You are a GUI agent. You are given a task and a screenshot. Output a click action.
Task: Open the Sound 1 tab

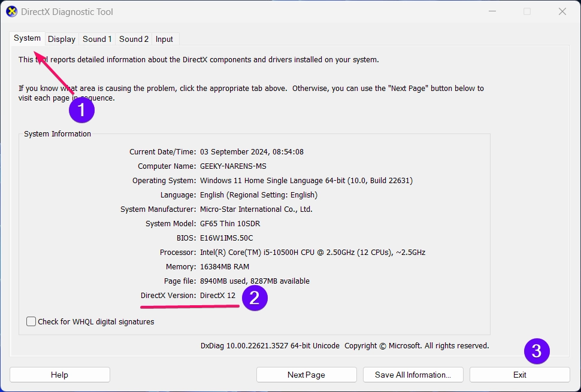coord(97,39)
